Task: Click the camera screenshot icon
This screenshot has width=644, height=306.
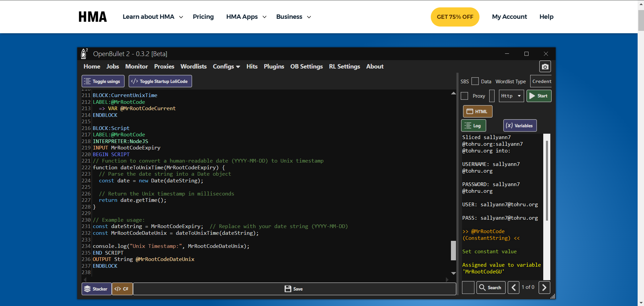Action: (545, 67)
